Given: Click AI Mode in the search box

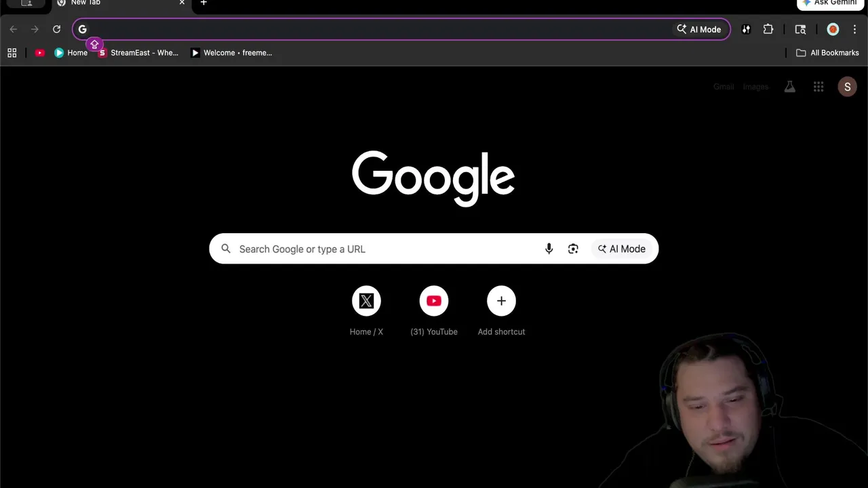Looking at the screenshot, I should [621, 249].
